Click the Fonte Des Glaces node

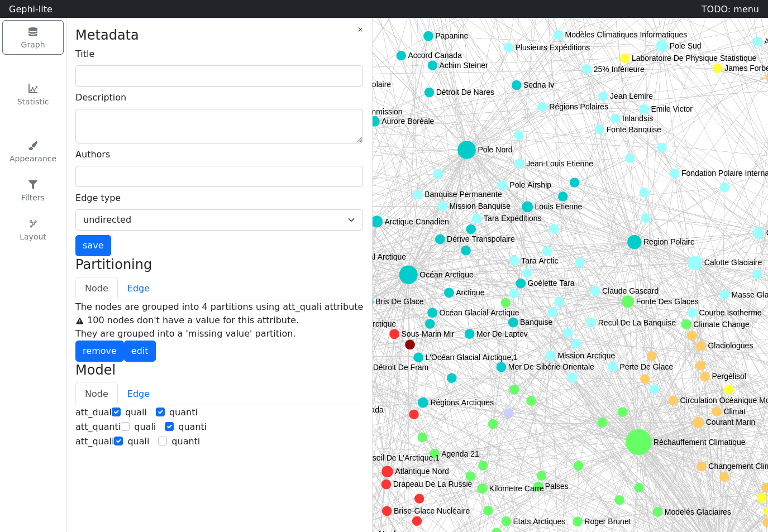click(628, 301)
